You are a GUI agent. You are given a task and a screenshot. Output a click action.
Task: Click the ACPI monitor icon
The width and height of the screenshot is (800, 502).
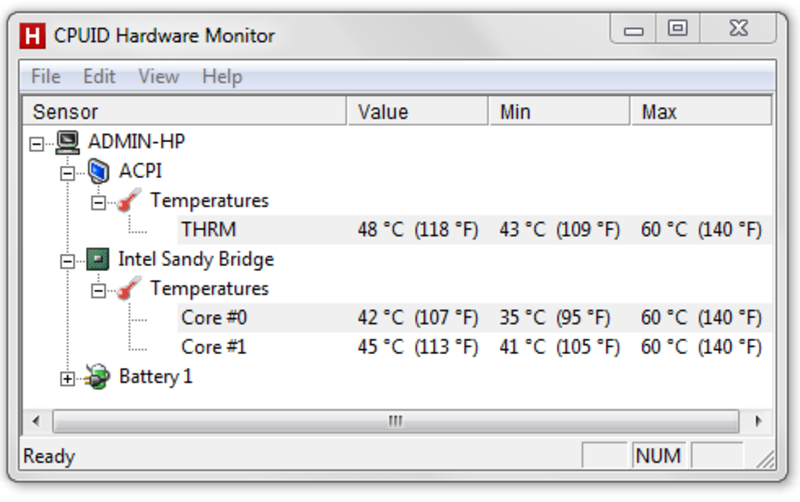[98, 171]
